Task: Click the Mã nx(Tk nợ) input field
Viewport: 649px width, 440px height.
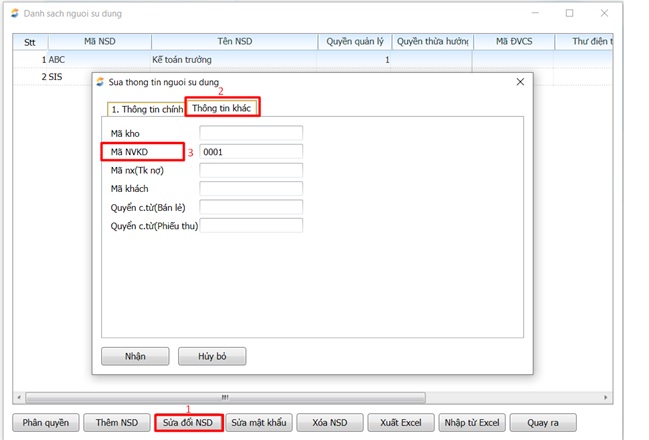Action: tap(250, 170)
